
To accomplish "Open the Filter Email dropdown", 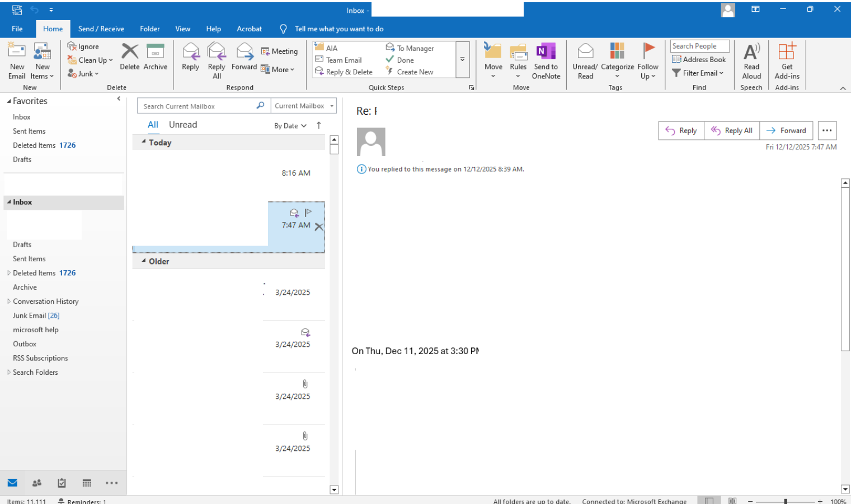I will 698,73.
